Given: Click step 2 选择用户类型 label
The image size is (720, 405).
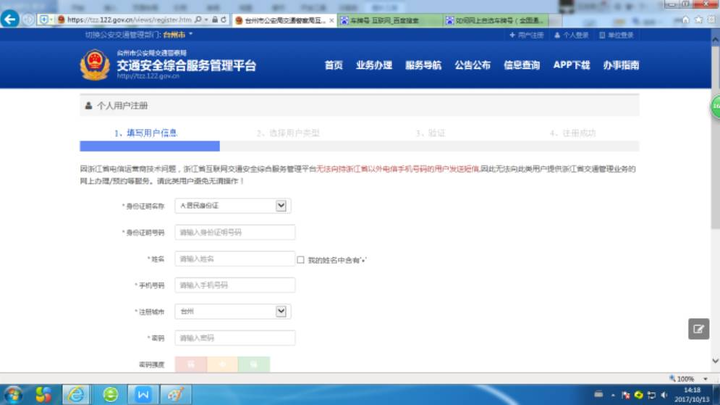Looking at the screenshot, I should [288, 133].
